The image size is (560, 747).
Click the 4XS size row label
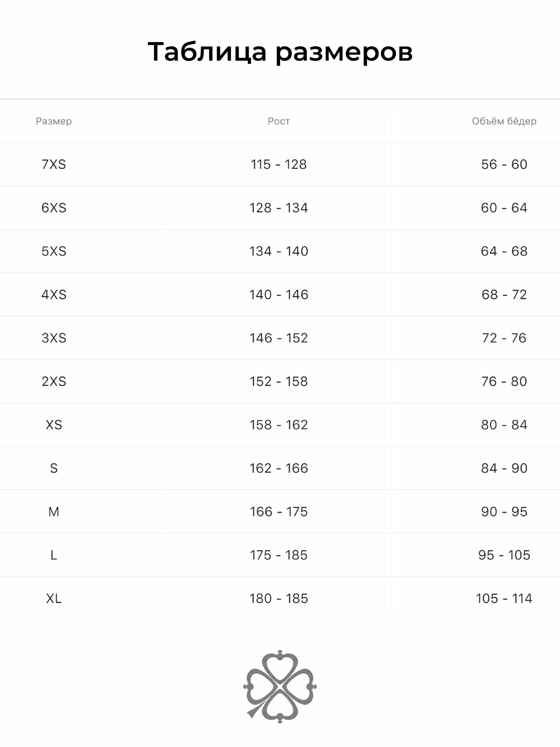tap(54, 295)
